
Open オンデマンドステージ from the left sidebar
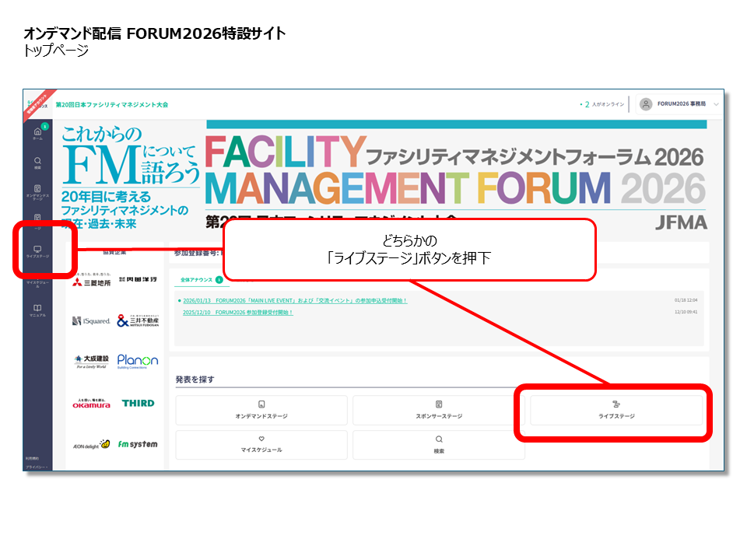[x=37, y=191]
